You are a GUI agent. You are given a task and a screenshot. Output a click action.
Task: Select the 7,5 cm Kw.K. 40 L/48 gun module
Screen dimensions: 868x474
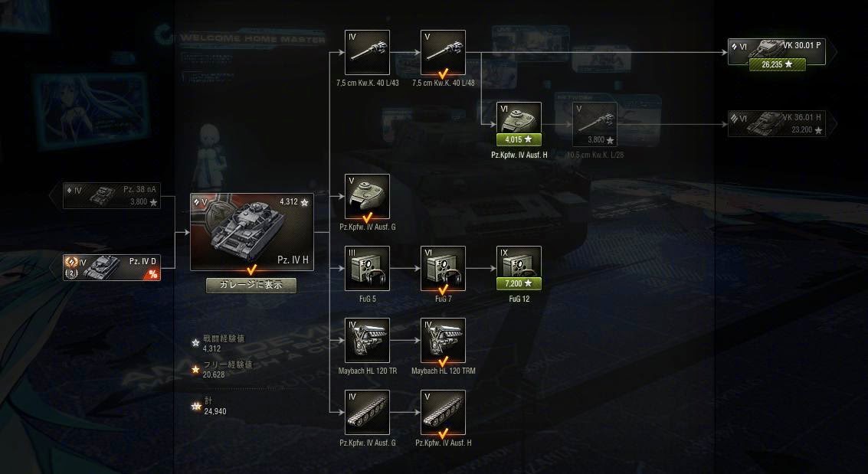(x=443, y=53)
